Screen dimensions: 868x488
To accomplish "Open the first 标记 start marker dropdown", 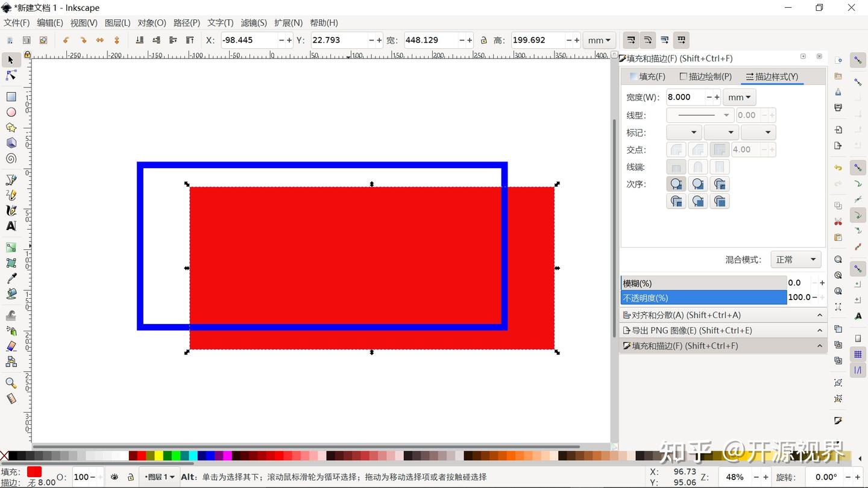I will [x=684, y=133].
